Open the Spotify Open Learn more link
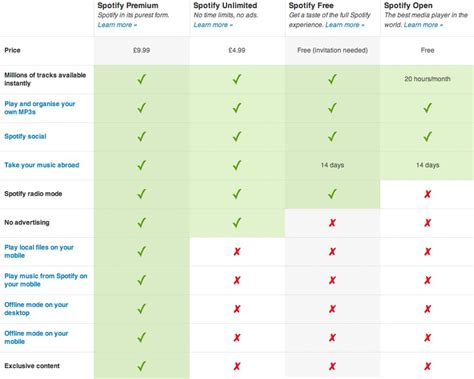The width and height of the screenshot is (474, 379). [423, 25]
